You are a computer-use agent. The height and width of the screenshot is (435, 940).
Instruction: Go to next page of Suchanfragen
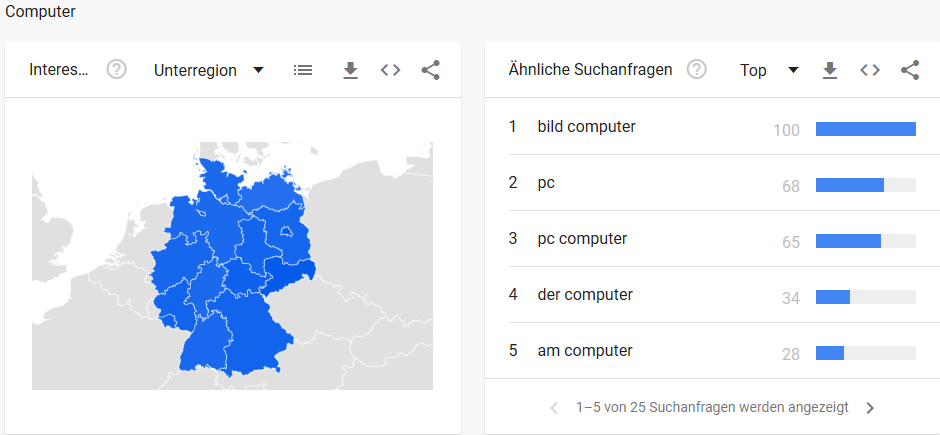(x=870, y=408)
